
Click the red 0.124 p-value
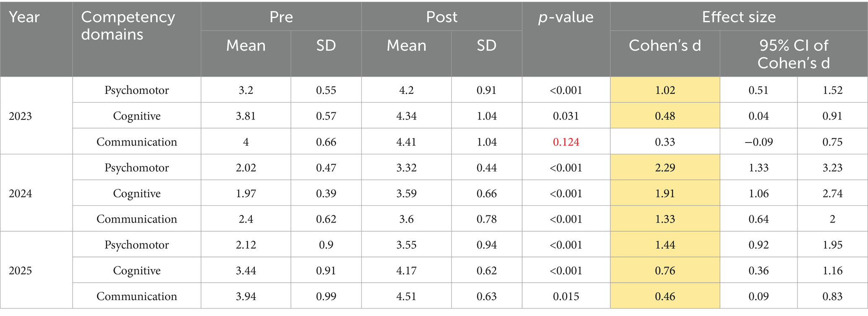566,142
